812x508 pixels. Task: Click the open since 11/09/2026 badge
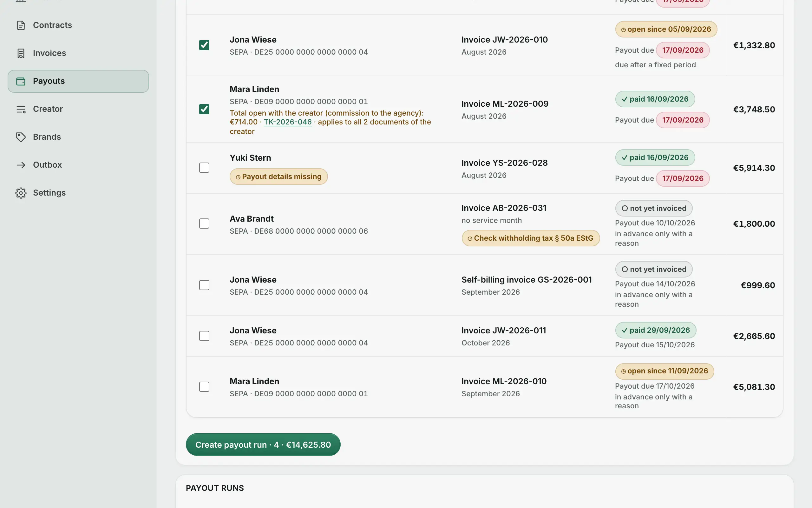pyautogui.click(x=665, y=371)
